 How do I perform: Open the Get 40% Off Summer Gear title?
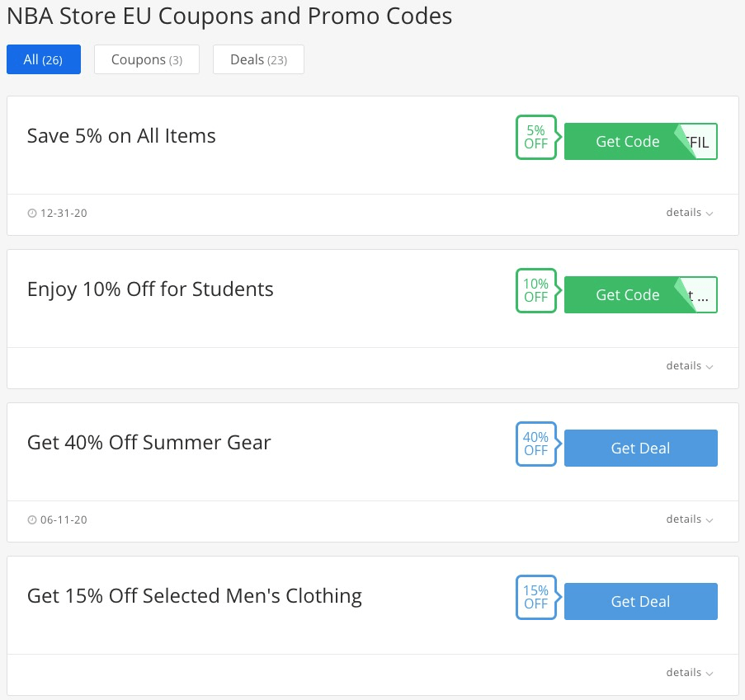[x=149, y=443]
